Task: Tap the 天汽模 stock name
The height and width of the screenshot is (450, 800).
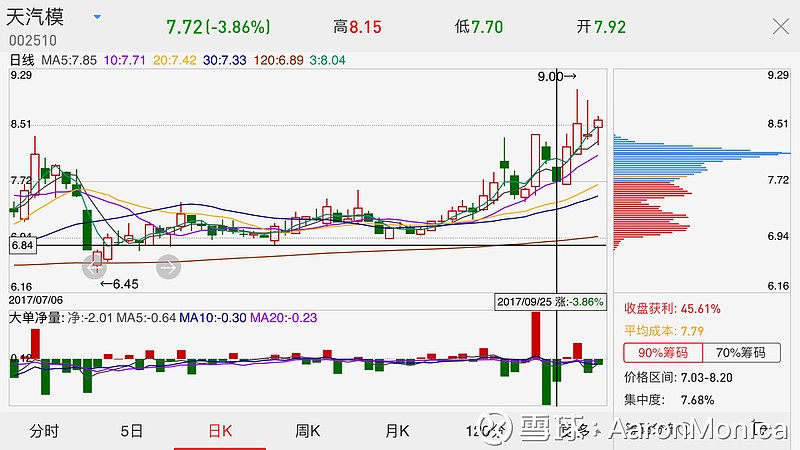Action: (x=46, y=19)
